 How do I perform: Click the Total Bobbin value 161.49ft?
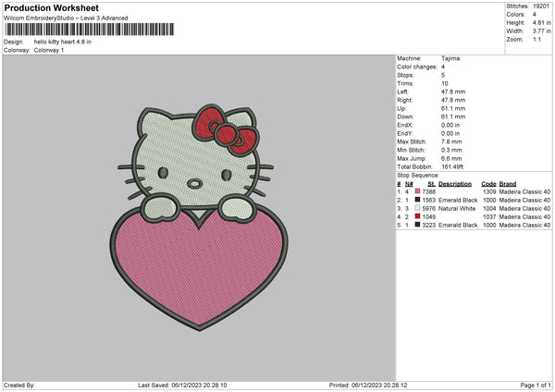(452, 167)
